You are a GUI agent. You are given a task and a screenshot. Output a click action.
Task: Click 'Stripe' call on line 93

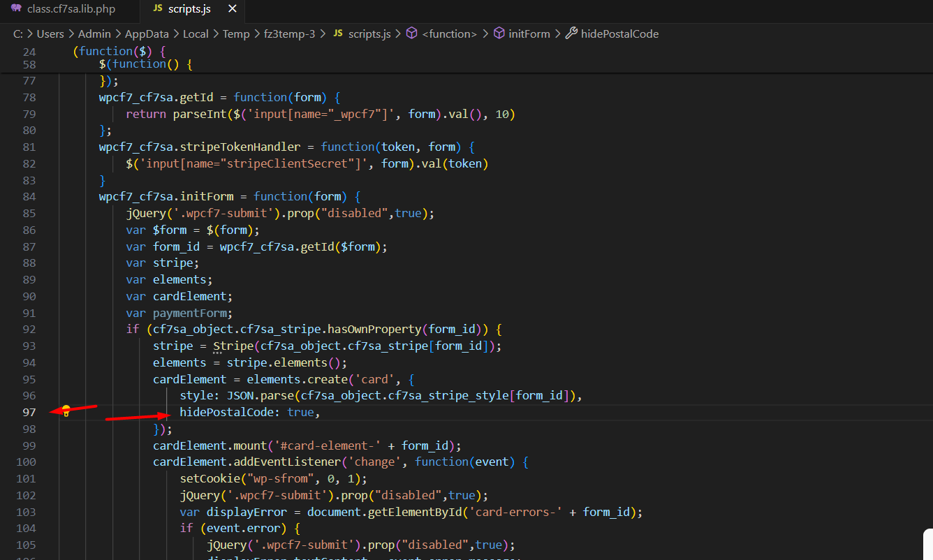point(234,346)
